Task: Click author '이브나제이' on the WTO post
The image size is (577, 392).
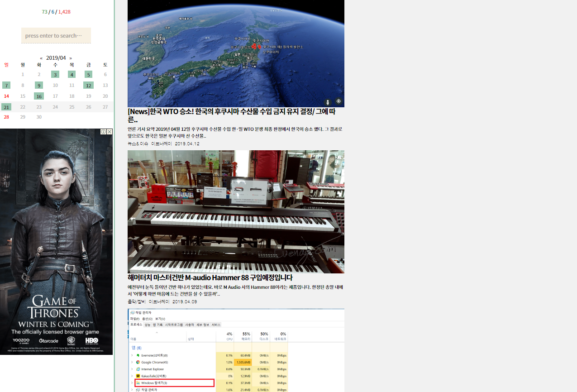Action: [x=161, y=144]
